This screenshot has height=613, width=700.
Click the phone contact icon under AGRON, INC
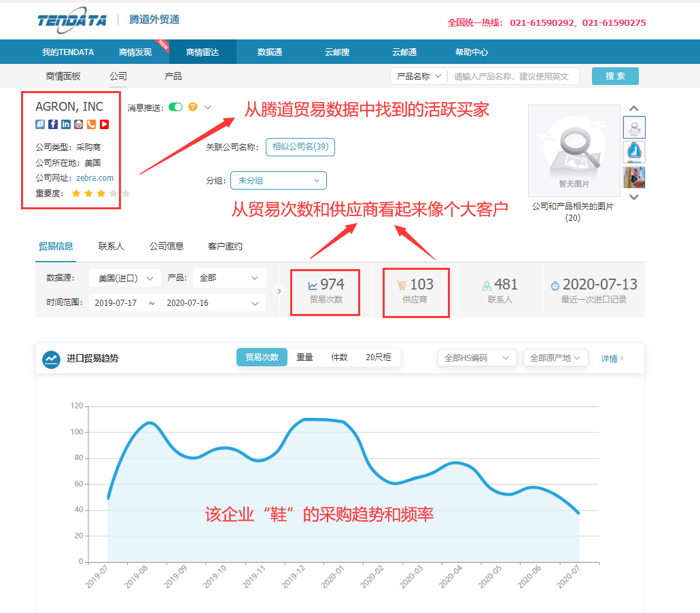pyautogui.click(x=91, y=124)
